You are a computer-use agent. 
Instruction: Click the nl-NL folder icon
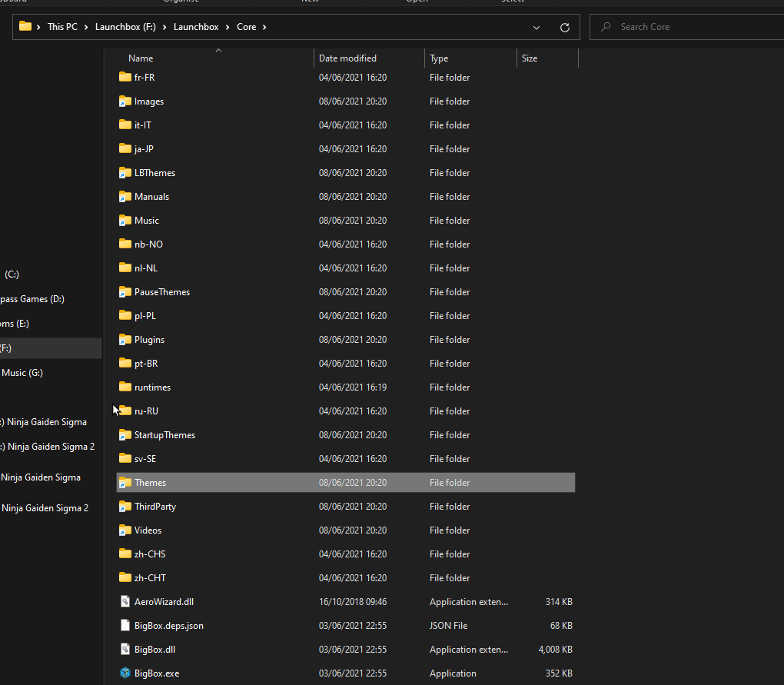click(125, 268)
